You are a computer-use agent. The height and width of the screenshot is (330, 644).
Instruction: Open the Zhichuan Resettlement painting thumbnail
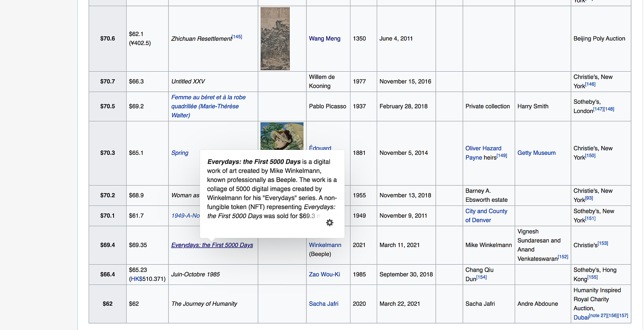(275, 39)
